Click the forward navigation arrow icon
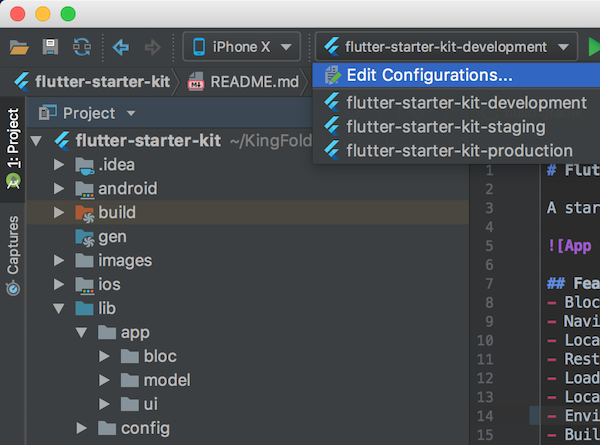The height and width of the screenshot is (445, 600). click(x=152, y=47)
